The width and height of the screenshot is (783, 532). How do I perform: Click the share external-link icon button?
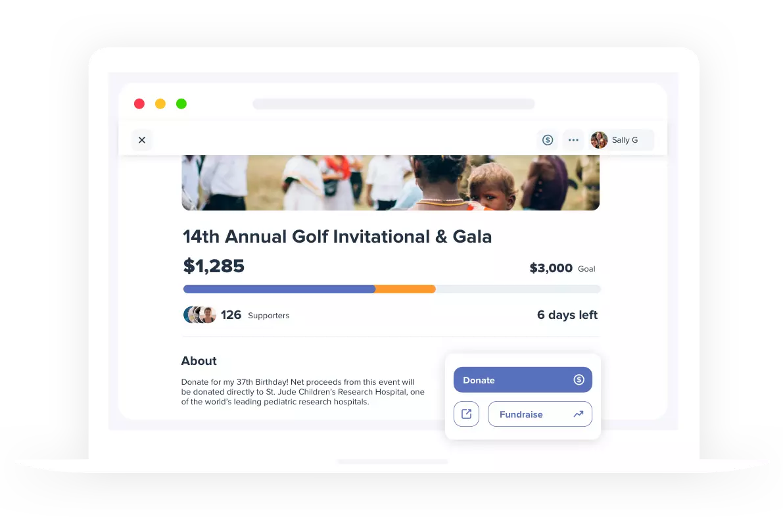(466, 414)
